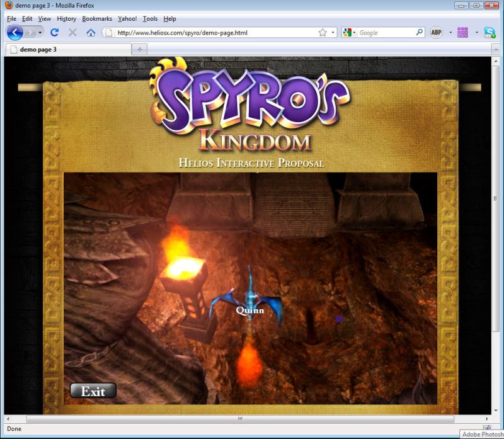Open the list-all-tabs dropdown at the tab bar end
This screenshot has width=504, height=439.
click(496, 50)
